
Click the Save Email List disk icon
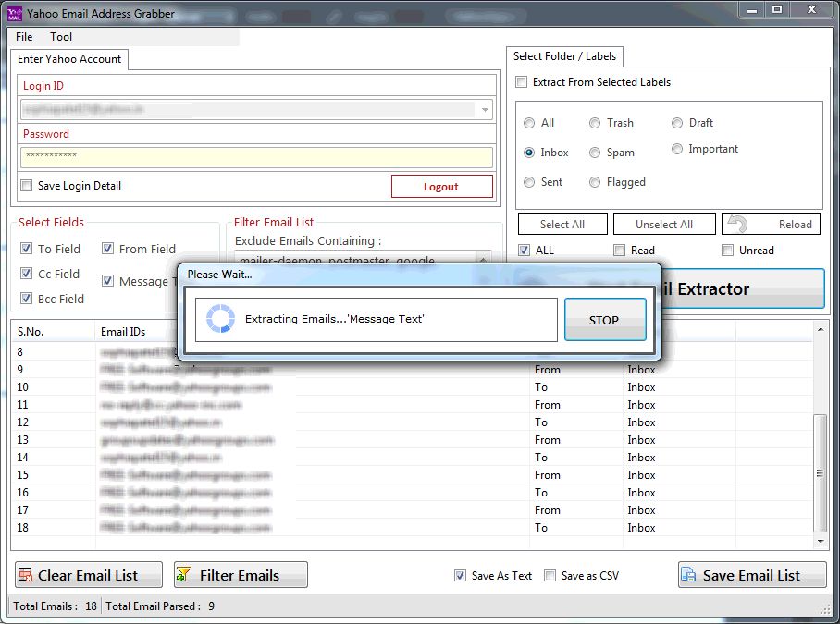(x=688, y=575)
